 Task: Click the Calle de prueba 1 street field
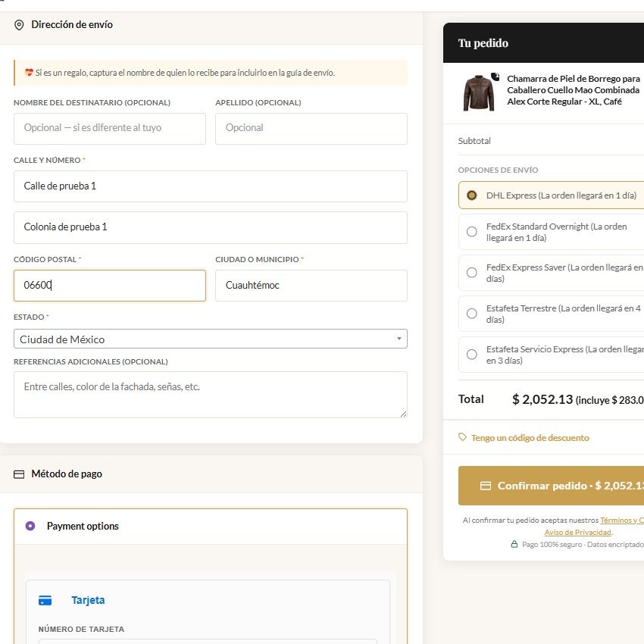[211, 186]
